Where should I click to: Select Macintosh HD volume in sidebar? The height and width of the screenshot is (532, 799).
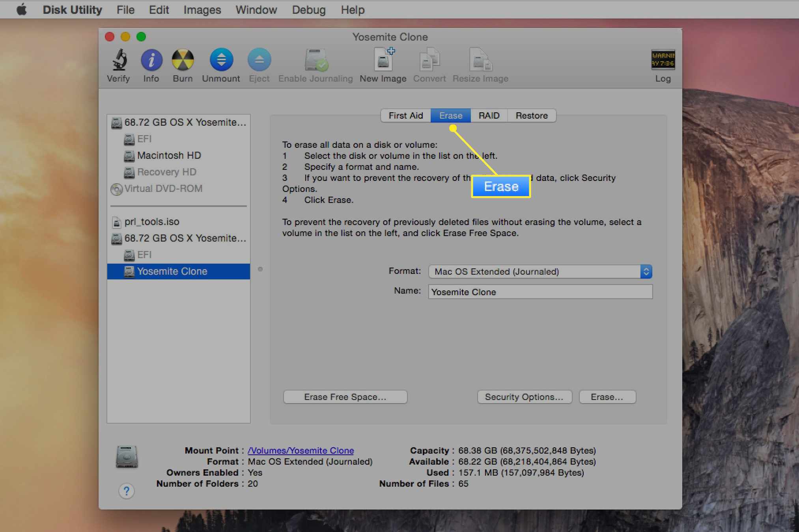click(179, 156)
